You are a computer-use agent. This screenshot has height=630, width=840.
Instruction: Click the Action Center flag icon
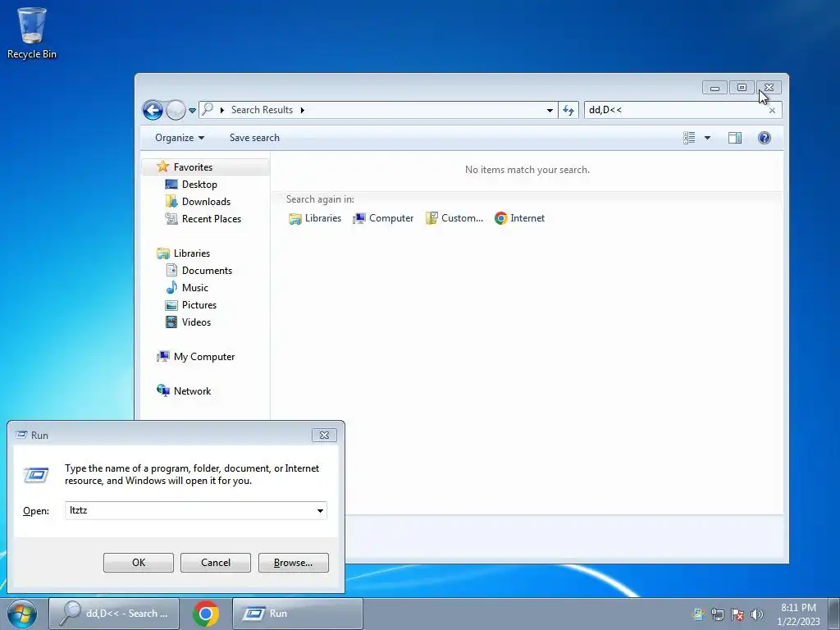point(737,614)
